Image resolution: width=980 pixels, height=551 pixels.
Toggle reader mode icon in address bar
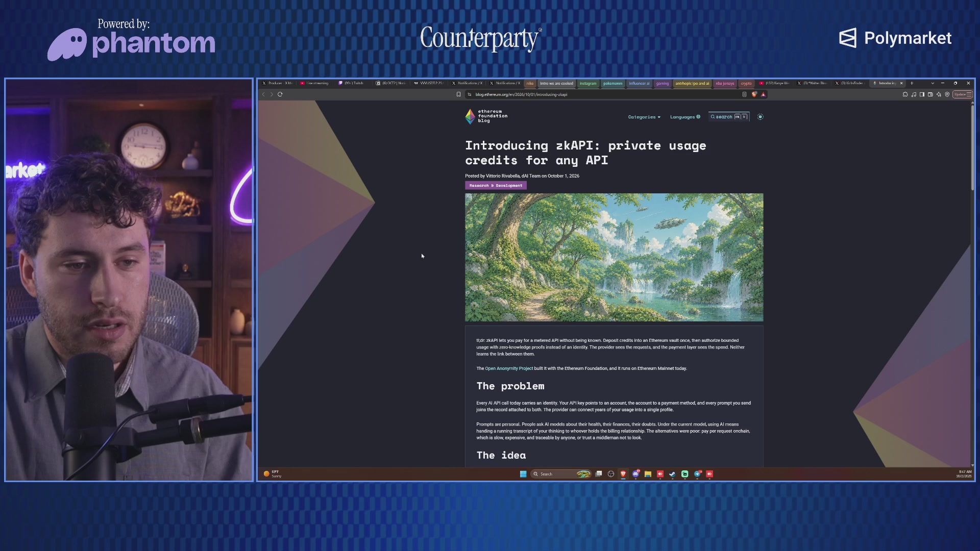[x=744, y=94]
